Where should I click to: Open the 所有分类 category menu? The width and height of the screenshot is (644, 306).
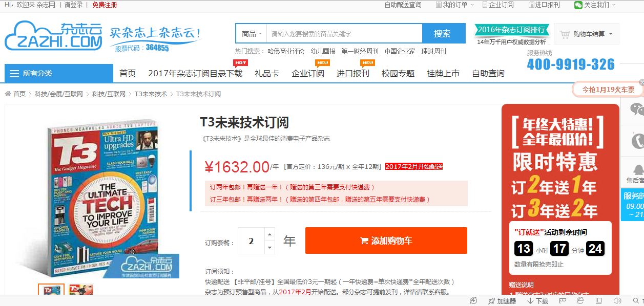59,73
